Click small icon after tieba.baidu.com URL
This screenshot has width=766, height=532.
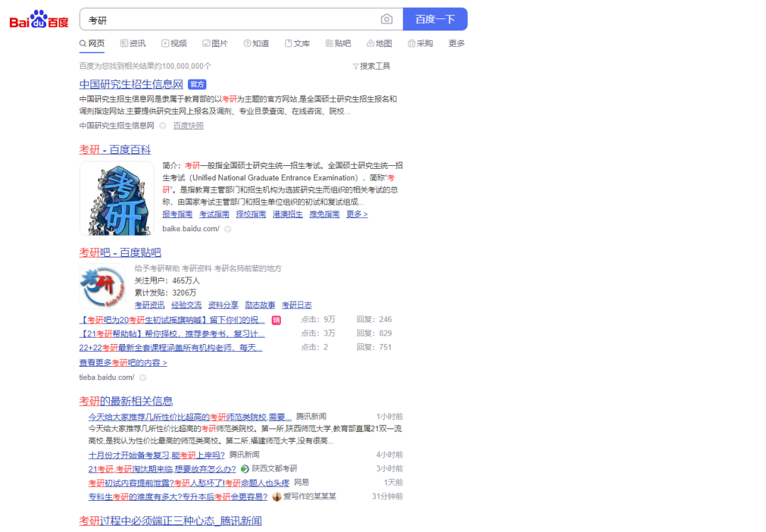(x=143, y=378)
